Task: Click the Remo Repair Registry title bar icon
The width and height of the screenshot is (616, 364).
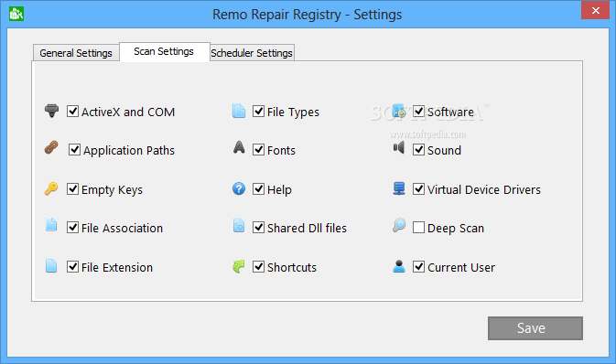Action: pos(16,14)
